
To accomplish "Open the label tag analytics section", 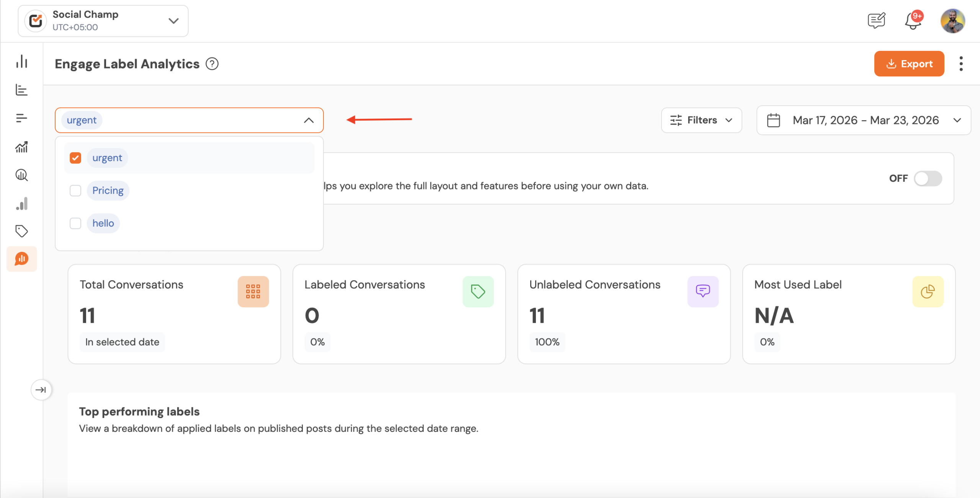I will pyautogui.click(x=22, y=231).
